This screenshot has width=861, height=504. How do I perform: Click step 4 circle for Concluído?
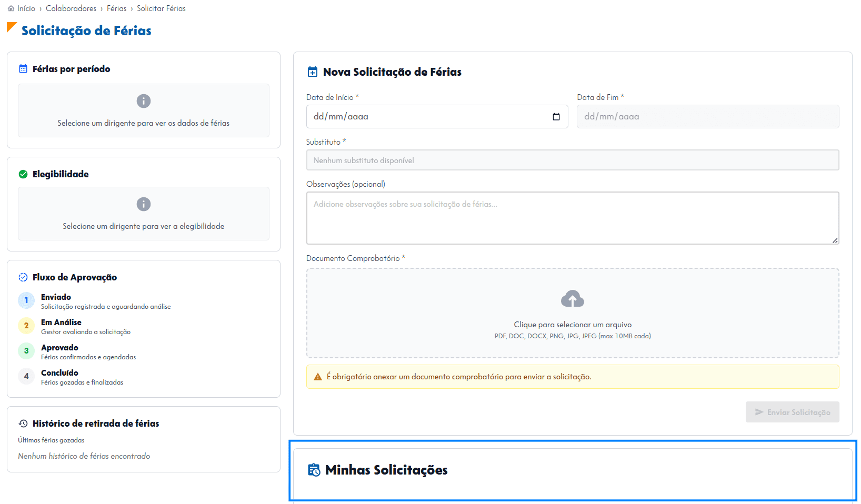[26, 376]
